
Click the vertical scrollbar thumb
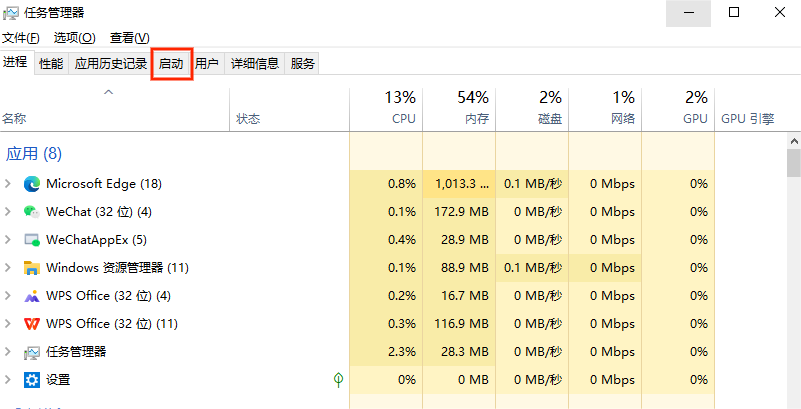point(794,162)
